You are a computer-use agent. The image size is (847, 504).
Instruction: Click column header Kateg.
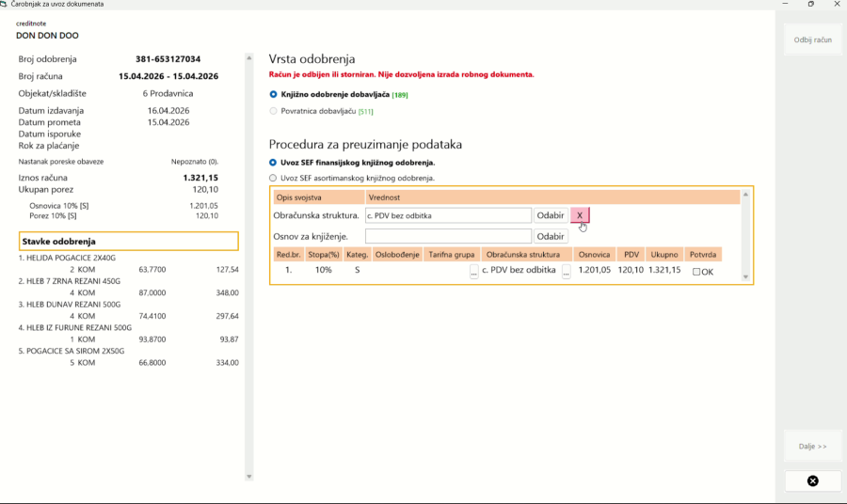point(357,255)
